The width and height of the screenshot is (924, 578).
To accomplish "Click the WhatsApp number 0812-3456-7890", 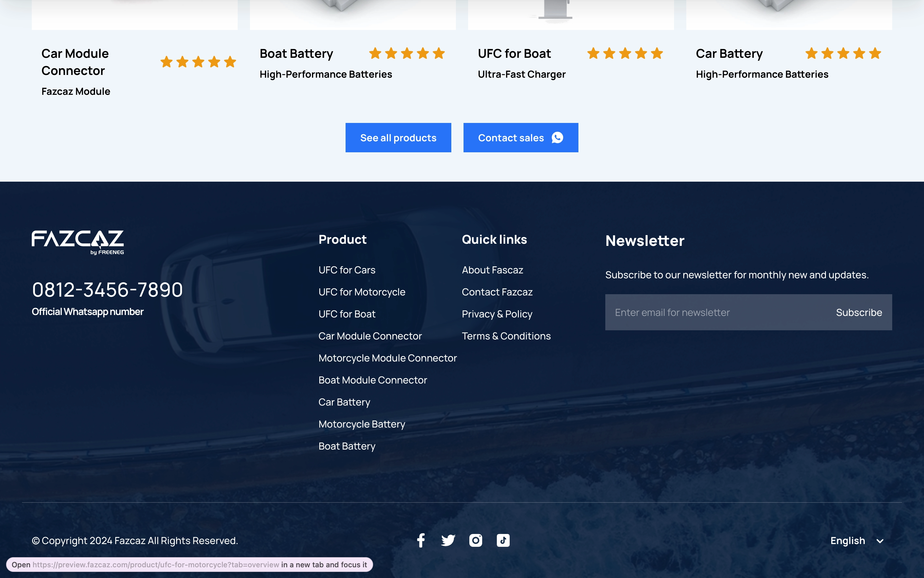I will point(107,289).
